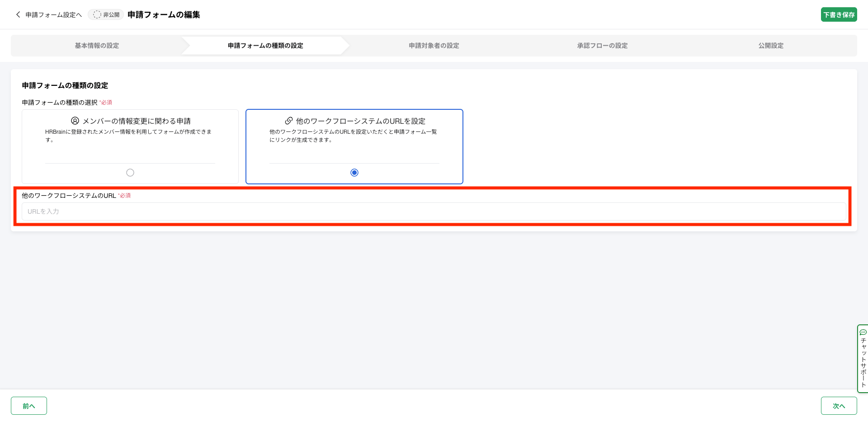The width and height of the screenshot is (868, 422).
Task: Go to 基本情報の設定 step
Action: (97, 46)
